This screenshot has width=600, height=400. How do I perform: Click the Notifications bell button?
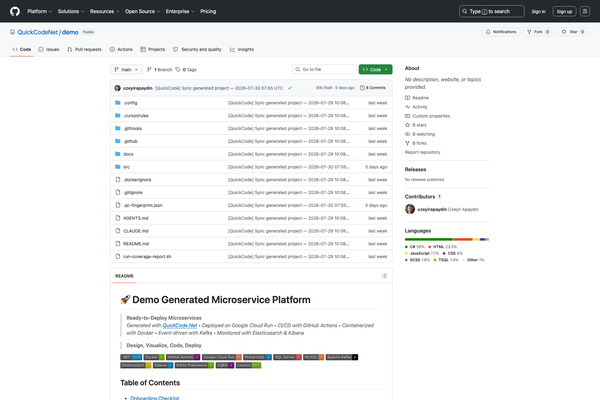click(x=501, y=32)
